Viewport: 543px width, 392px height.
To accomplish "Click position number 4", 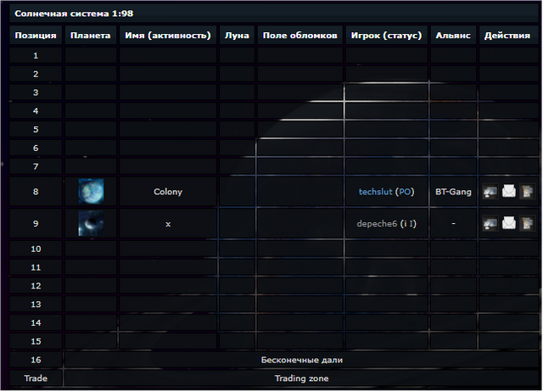I will [x=36, y=111].
